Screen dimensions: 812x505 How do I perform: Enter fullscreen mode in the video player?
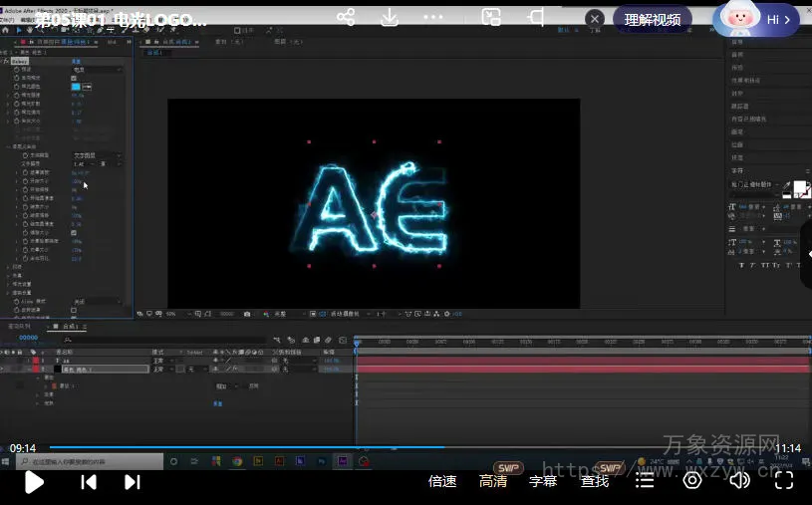[784, 481]
